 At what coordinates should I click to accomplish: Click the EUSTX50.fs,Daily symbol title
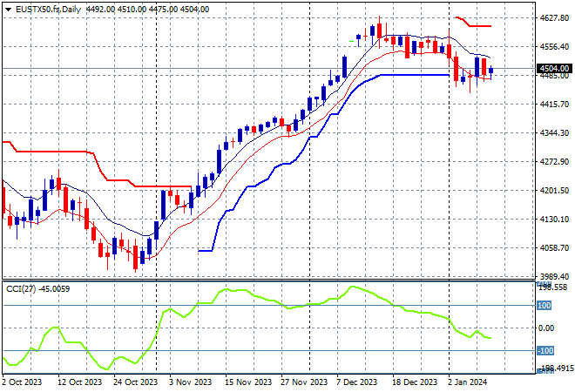[x=45, y=10]
